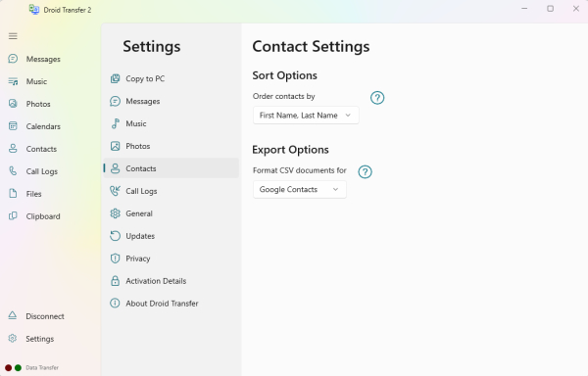
Task: Open the First Name, Last Name sort dropdown
Action: [306, 116]
